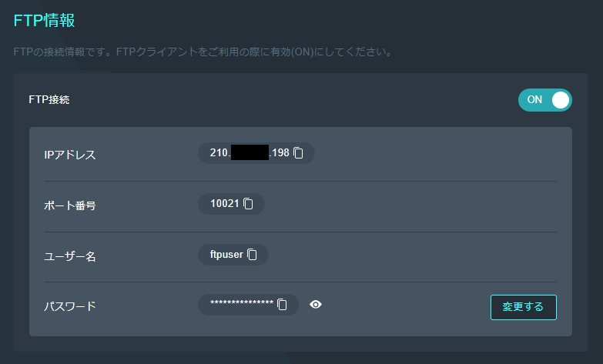
Task: Click the 10021 port value
Action: pyautogui.click(x=225, y=204)
